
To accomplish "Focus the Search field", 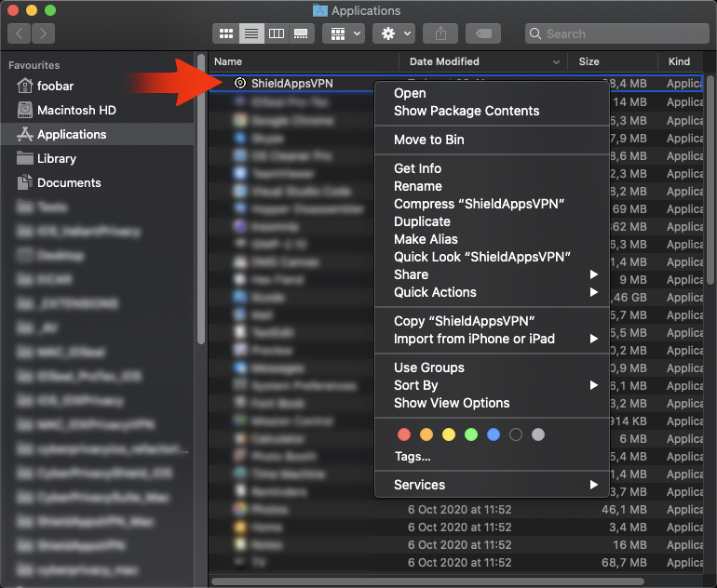I will pyautogui.click(x=616, y=33).
